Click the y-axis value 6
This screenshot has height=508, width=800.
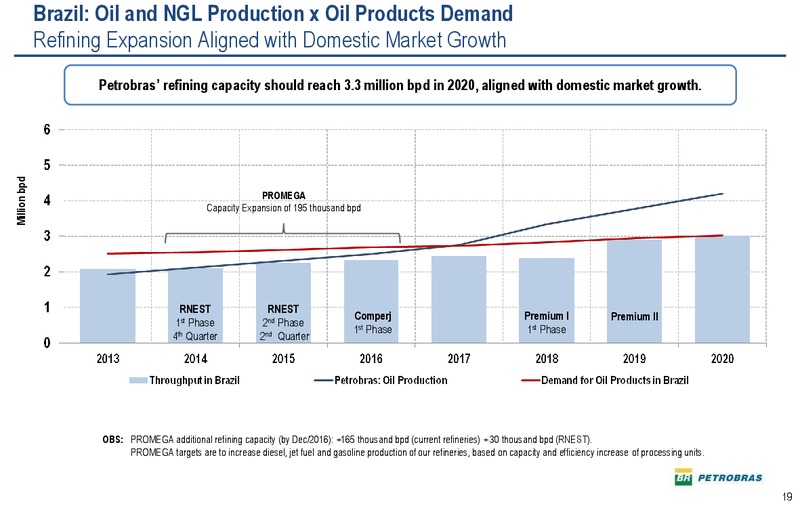(47, 130)
